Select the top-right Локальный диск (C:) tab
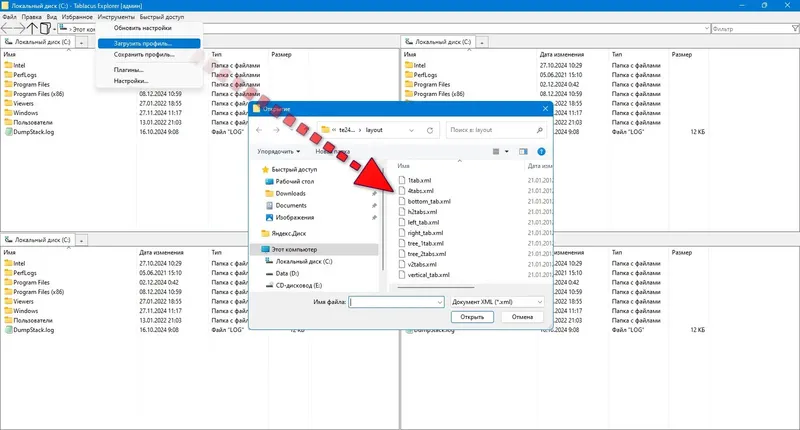800x430 pixels. point(438,42)
